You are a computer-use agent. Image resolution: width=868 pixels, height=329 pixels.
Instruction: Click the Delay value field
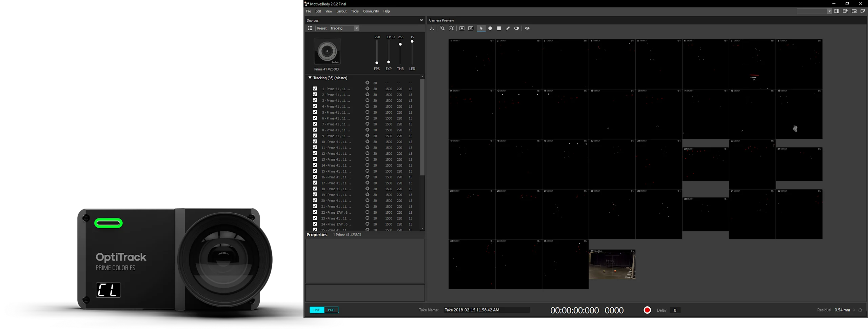(x=675, y=310)
